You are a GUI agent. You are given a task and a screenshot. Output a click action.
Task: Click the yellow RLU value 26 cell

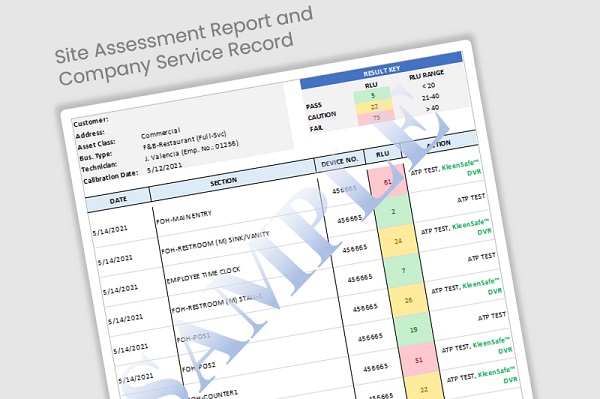pyautogui.click(x=408, y=300)
